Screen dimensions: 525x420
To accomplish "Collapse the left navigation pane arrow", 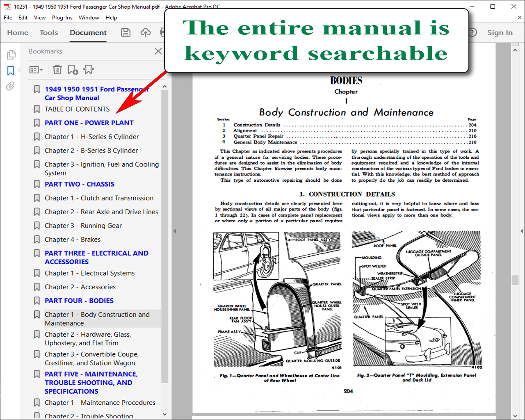I will [x=175, y=231].
